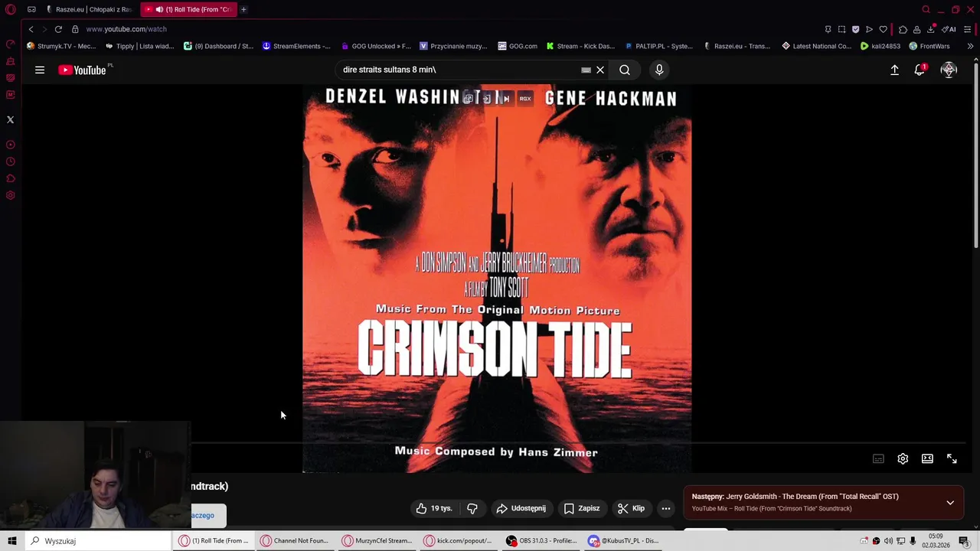
Task: Click the skip-next overlay icon on video
Action: pos(506,99)
